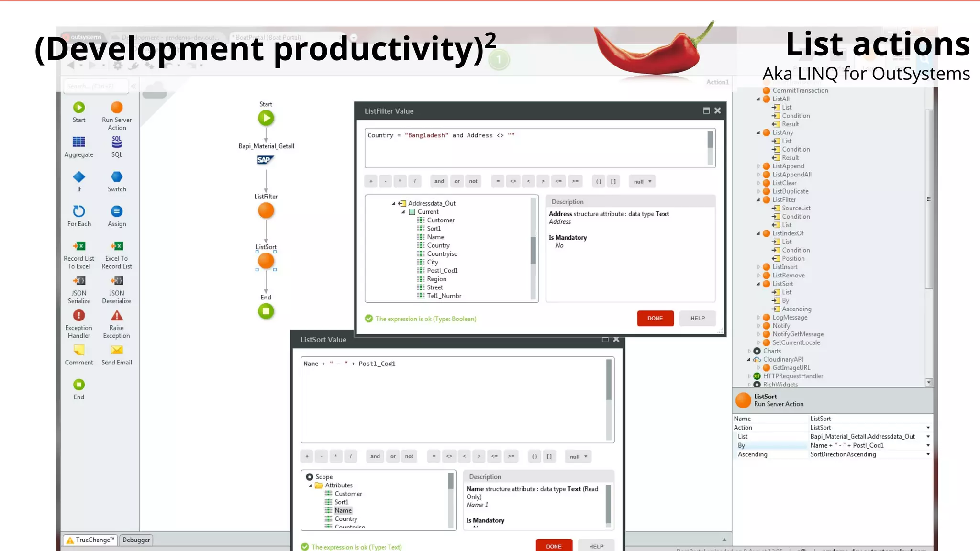980x551 pixels.
Task: Select the End tool in the toolbox
Action: 79,389
